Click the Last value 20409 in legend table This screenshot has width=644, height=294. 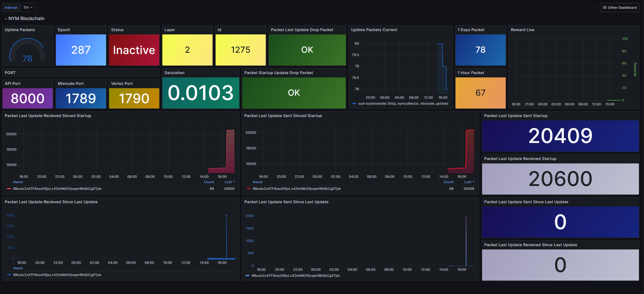(x=469, y=189)
